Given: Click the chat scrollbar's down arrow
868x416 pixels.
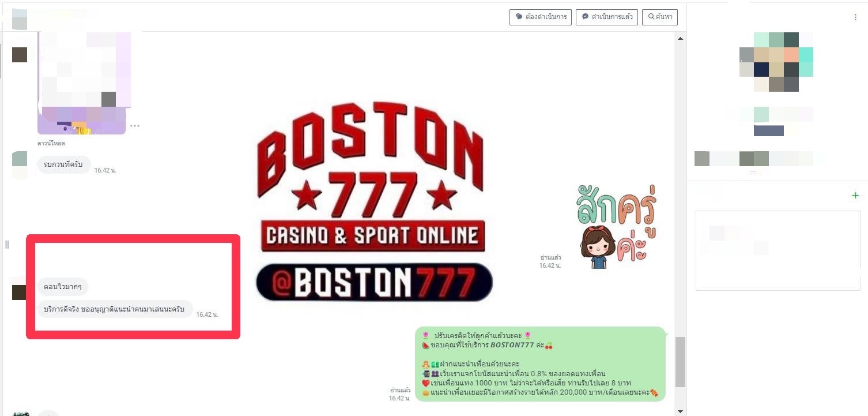Looking at the screenshot, I should click(680, 411).
